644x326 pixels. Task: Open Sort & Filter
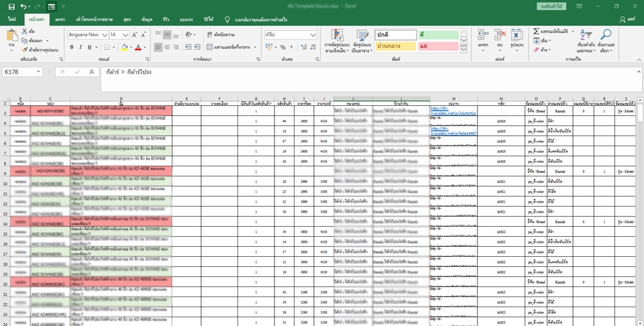pos(586,41)
